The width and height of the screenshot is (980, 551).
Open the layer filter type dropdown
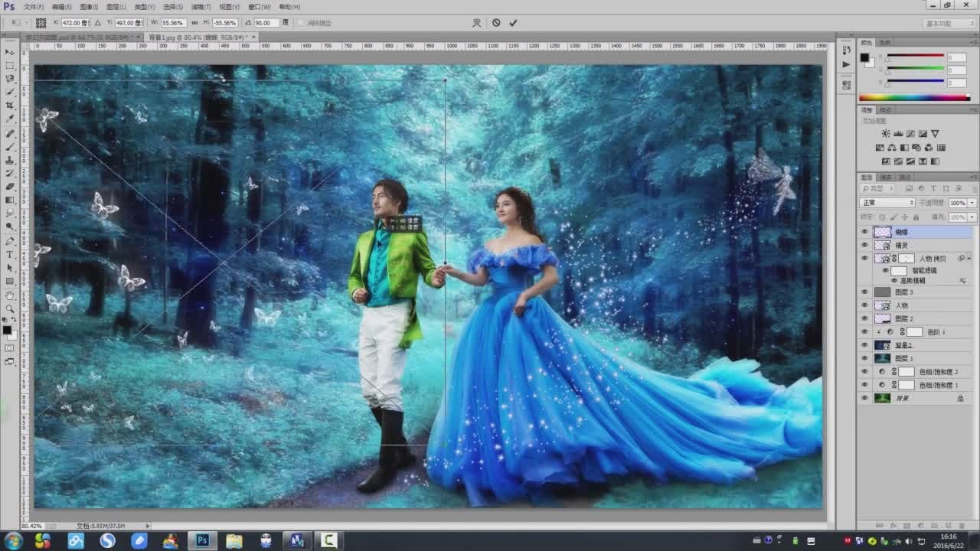tap(877, 188)
